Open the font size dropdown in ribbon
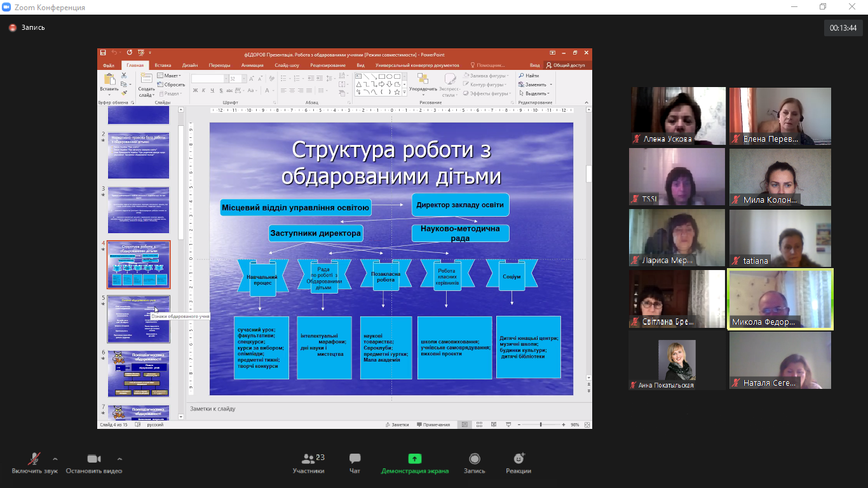Image resolution: width=868 pixels, height=488 pixels. click(x=243, y=79)
